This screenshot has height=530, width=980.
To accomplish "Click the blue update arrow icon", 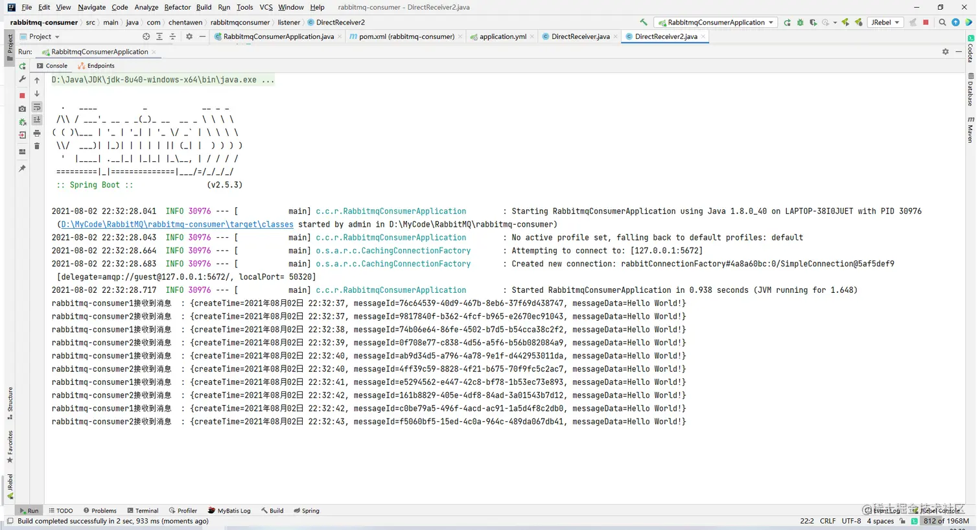I will click(x=955, y=22).
